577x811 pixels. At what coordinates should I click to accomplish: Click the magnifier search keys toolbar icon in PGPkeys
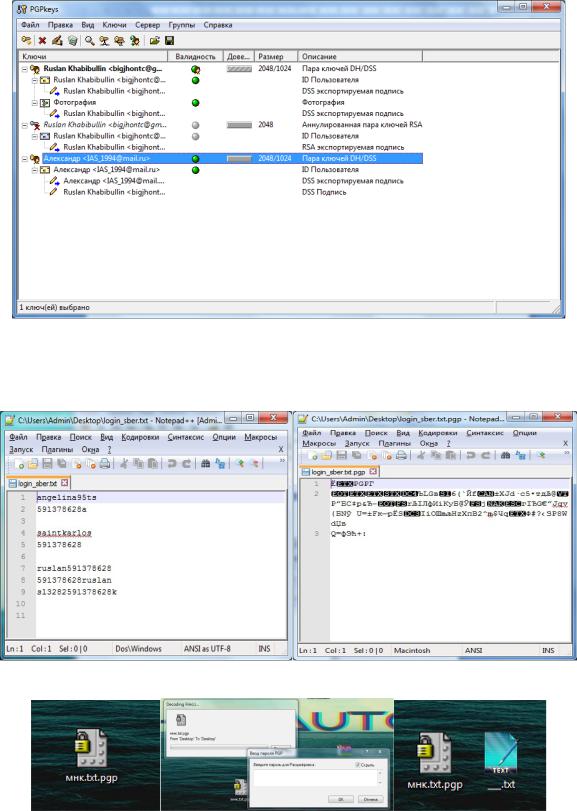coord(89,40)
